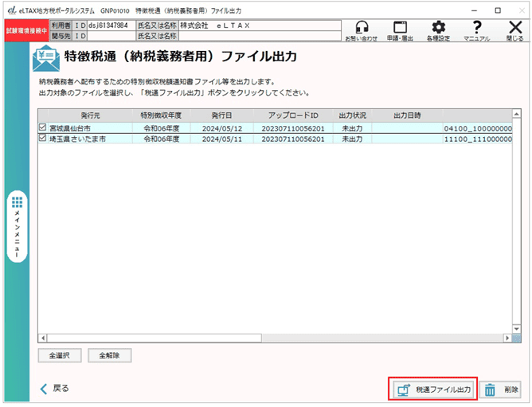Image resolution: width=532 pixels, height=407 pixels.
Task: Click the アップロードID column header
Action: [293, 115]
